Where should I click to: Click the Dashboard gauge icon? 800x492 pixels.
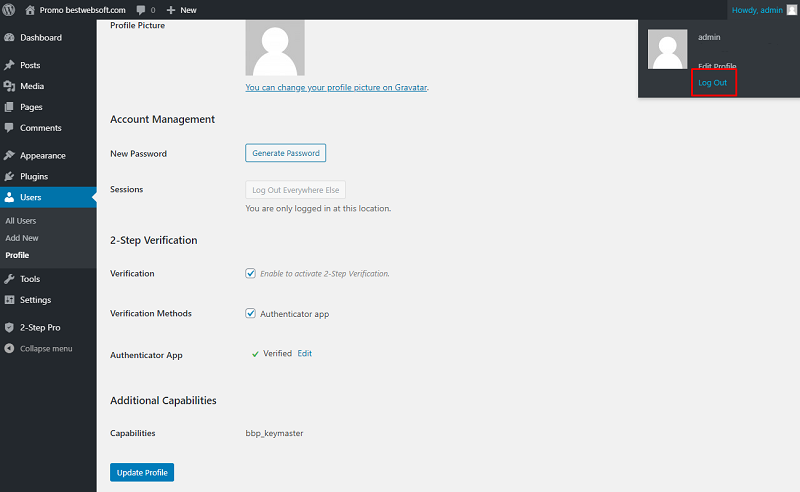pos(9,37)
